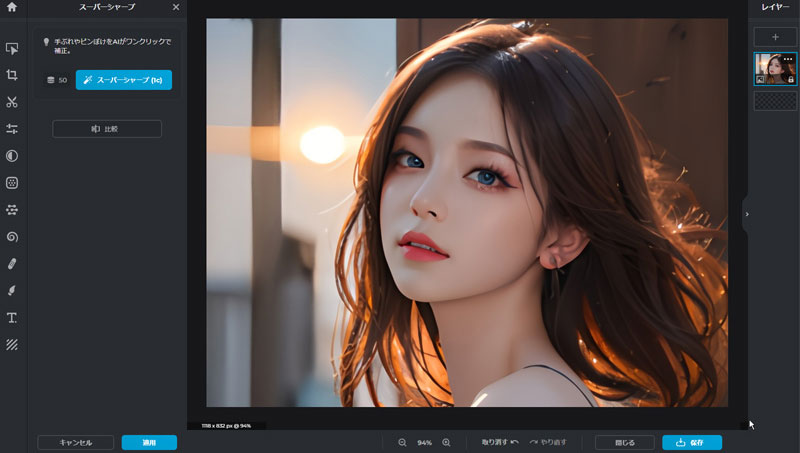Image resolution: width=800 pixels, height=453 pixels.
Task: Go to the Home icon
Action: 12,7
